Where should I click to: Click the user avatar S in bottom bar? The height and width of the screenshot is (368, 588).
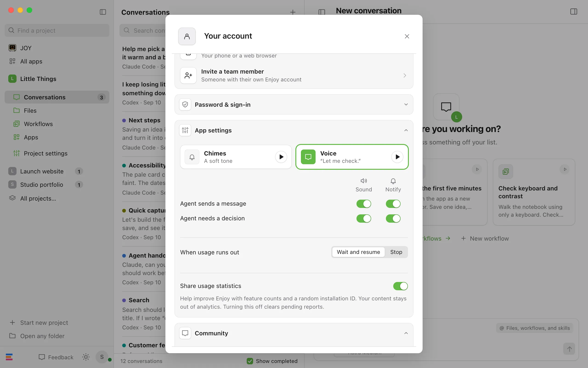coord(102,357)
